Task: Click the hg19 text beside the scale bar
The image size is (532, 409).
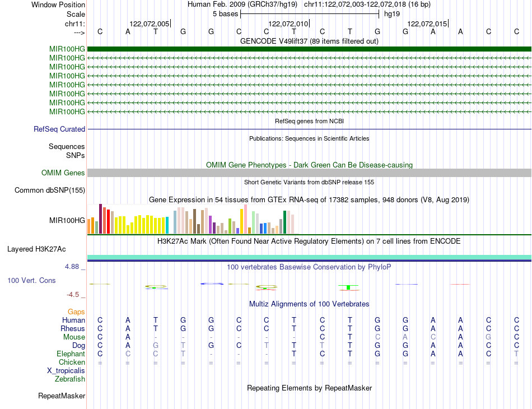Action: (392, 14)
